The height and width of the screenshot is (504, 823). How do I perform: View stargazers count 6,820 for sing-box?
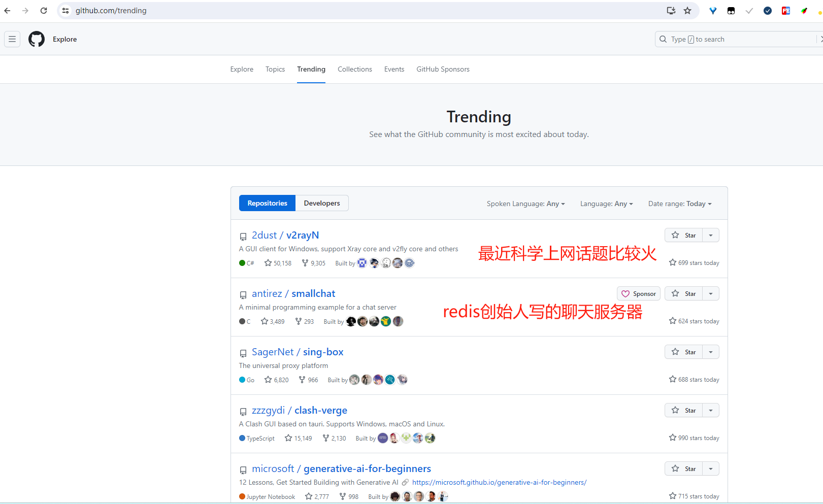[x=276, y=380]
